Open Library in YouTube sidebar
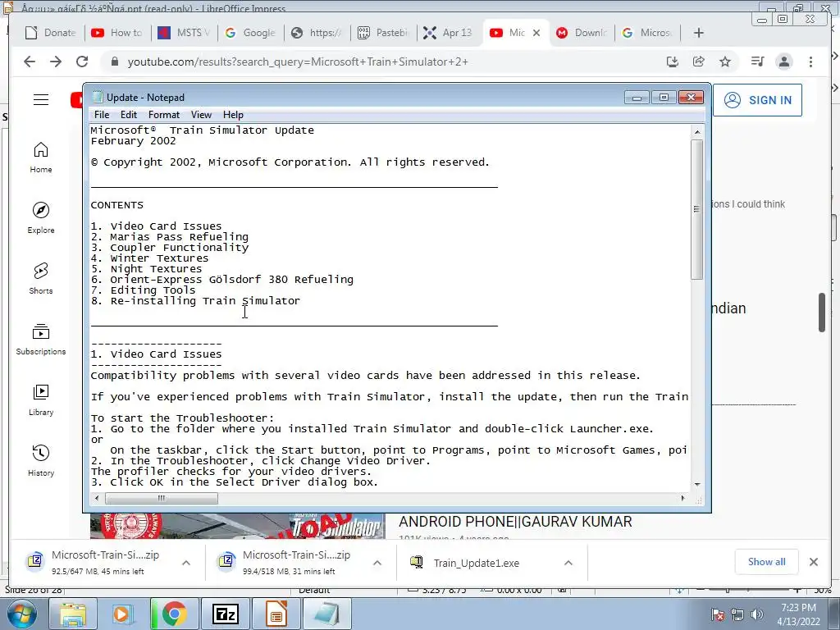The width and height of the screenshot is (840, 630). pos(41,400)
